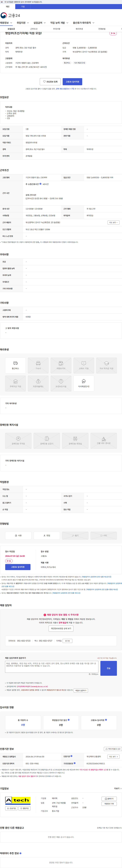
Task: Click the 자녀 학자금 지원 welfare icon
Action: (106, 366)
